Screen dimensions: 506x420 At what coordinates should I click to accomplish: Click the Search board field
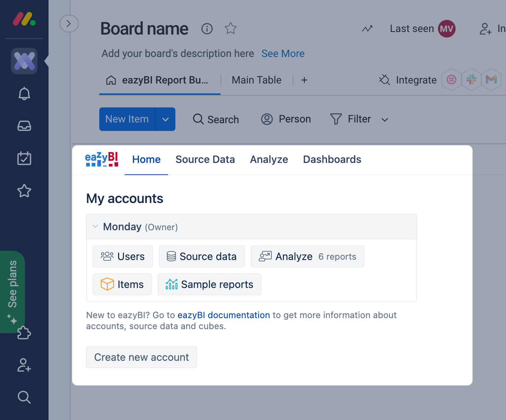(x=216, y=119)
